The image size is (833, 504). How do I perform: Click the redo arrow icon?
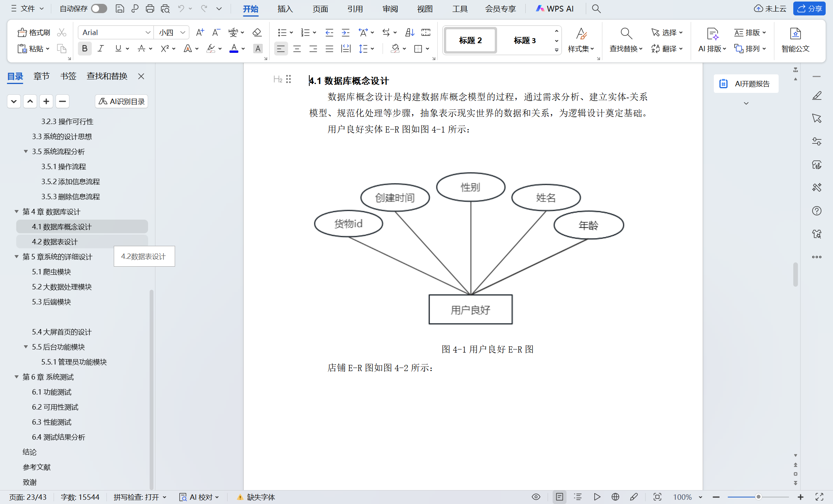tap(204, 8)
